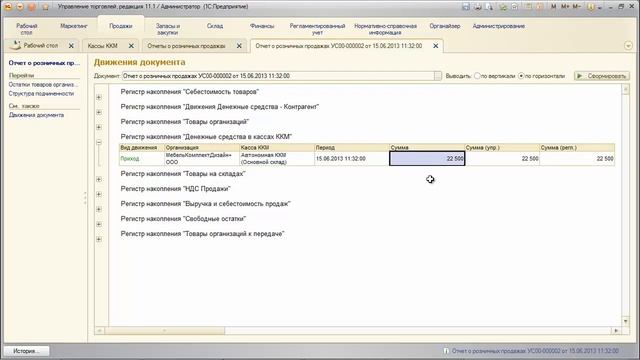
Task: Click inside the Документ input field
Action: click(x=278, y=76)
